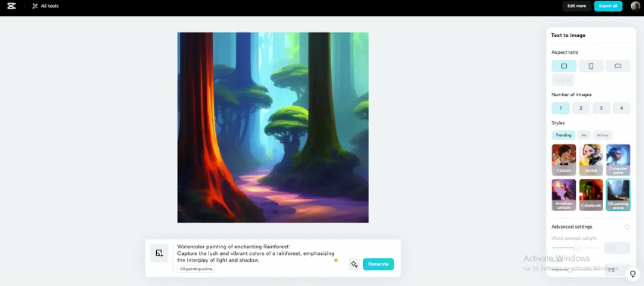The height and width of the screenshot is (286, 644).
Task: Switch to the Anime styles tab
Action: click(602, 135)
